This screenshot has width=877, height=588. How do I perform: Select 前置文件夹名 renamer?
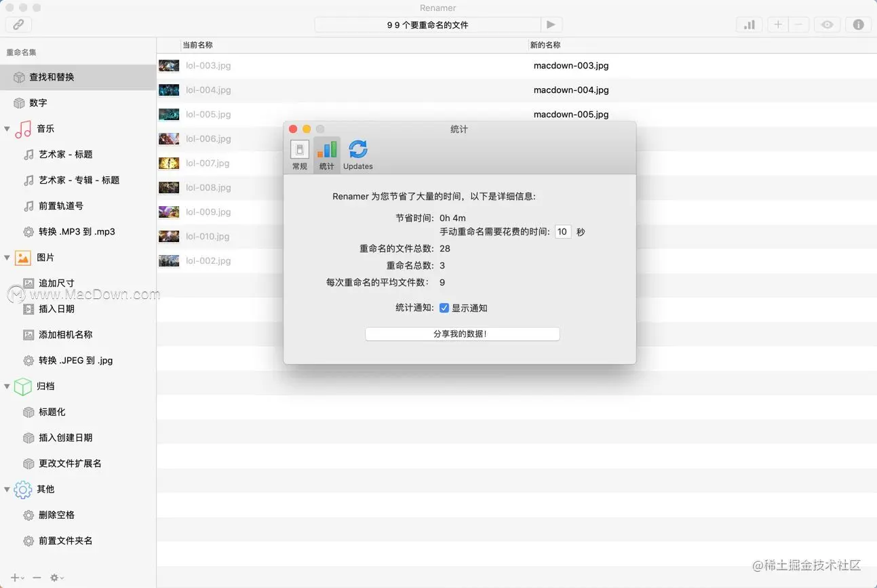point(78,541)
